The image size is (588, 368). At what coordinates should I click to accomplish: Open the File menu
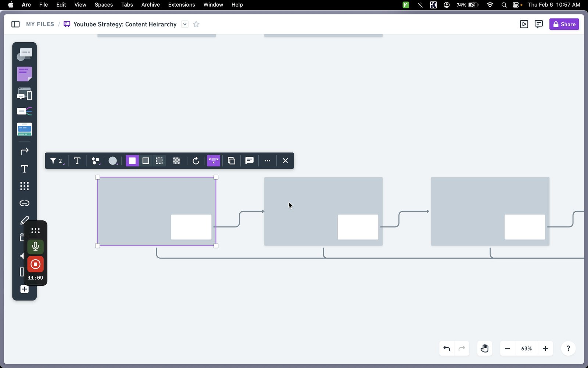coord(43,5)
